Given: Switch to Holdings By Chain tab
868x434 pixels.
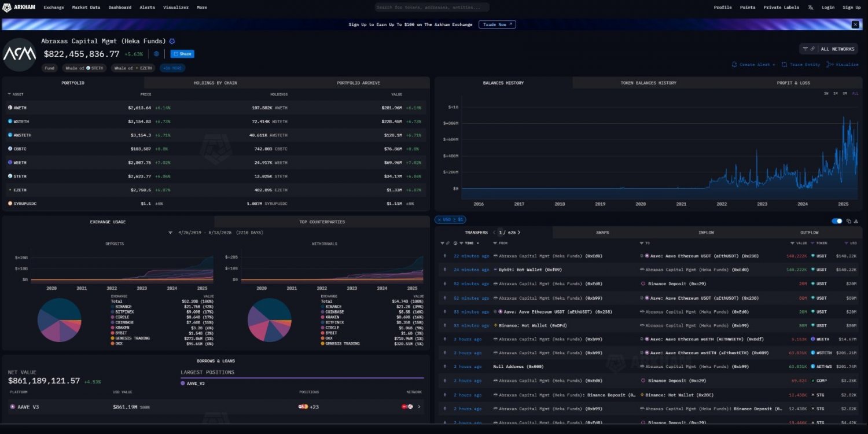Looking at the screenshot, I should (215, 83).
